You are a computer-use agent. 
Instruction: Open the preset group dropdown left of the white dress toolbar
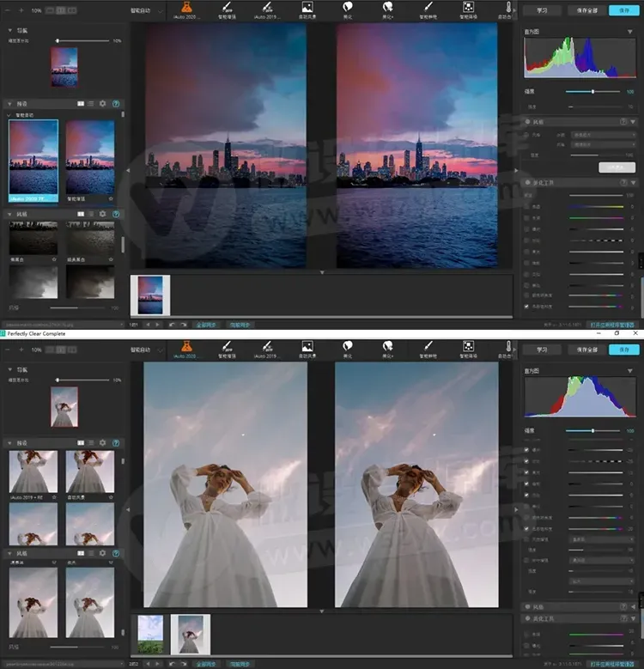click(146, 350)
